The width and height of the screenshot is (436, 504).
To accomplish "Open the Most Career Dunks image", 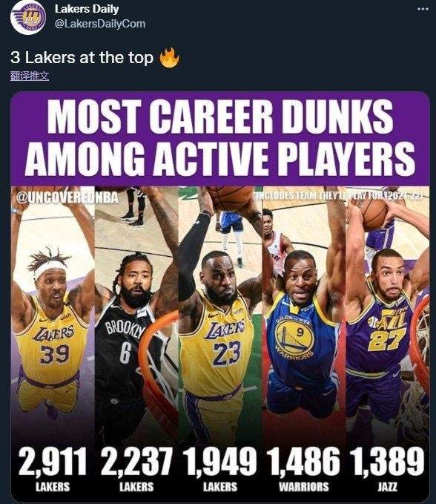I will [x=220, y=297].
